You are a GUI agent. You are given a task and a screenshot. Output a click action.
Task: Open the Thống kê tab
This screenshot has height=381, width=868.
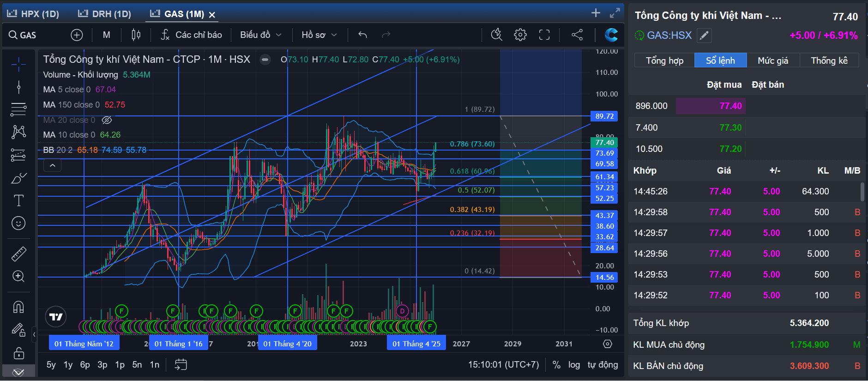point(829,60)
